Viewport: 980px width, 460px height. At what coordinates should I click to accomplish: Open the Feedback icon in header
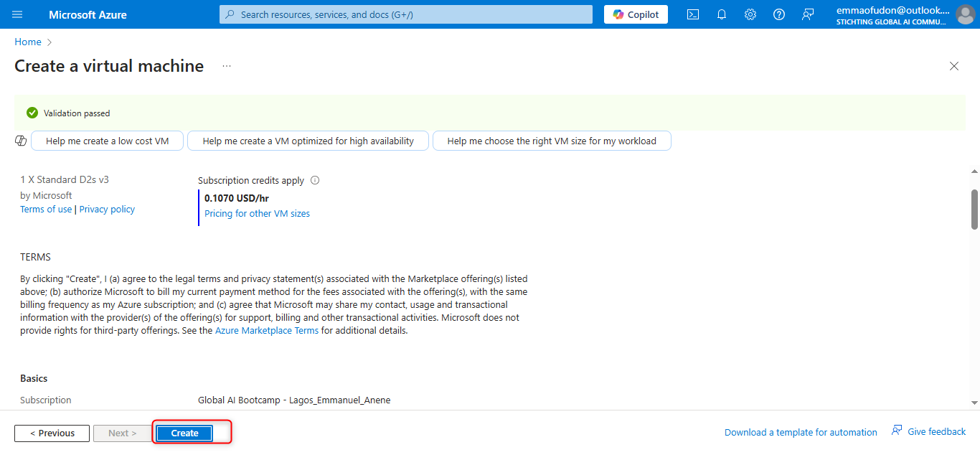[808, 14]
